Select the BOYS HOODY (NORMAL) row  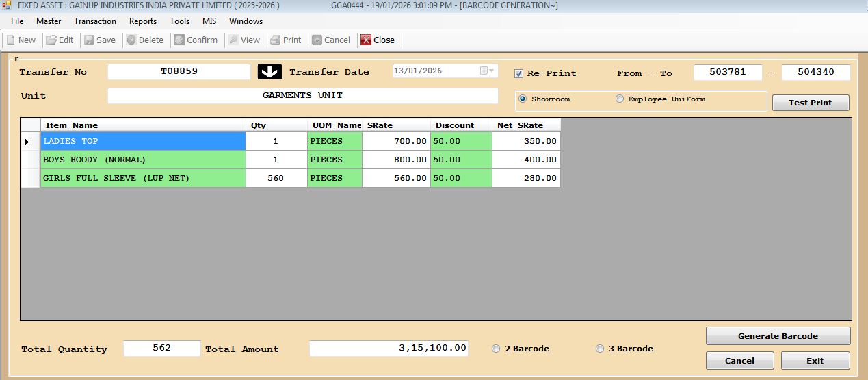(143, 160)
